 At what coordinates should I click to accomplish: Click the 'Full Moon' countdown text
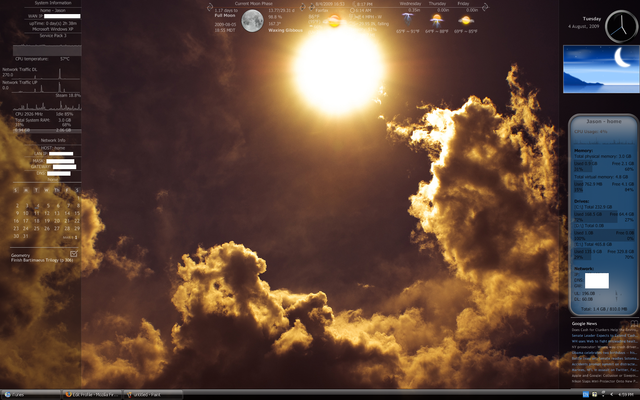(225, 16)
